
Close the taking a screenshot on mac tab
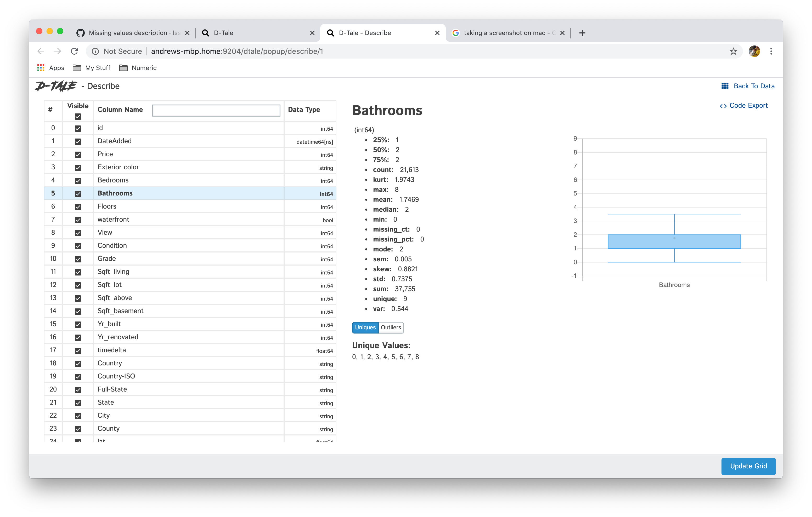pyautogui.click(x=562, y=33)
